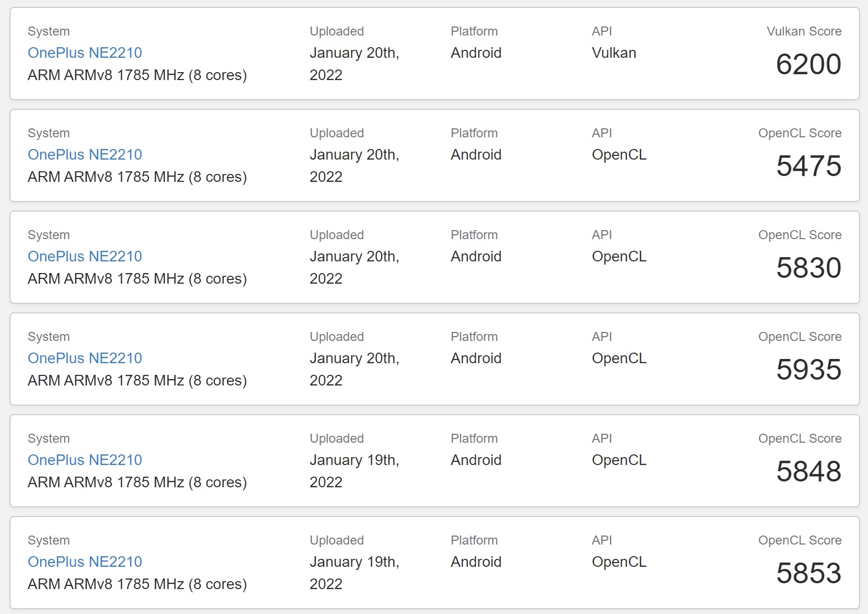Open the OnePlus NE2210 result scoring 5935
This screenshot has height=614, width=868.
(x=85, y=358)
